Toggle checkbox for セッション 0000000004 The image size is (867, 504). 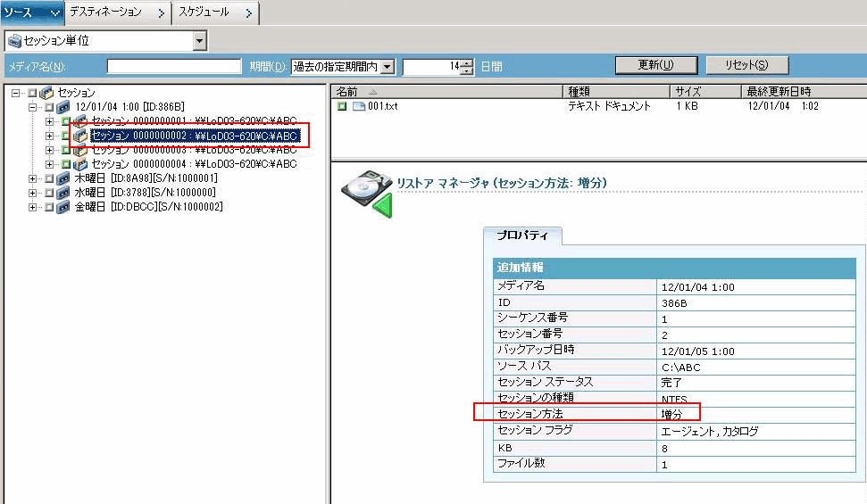pos(66,164)
